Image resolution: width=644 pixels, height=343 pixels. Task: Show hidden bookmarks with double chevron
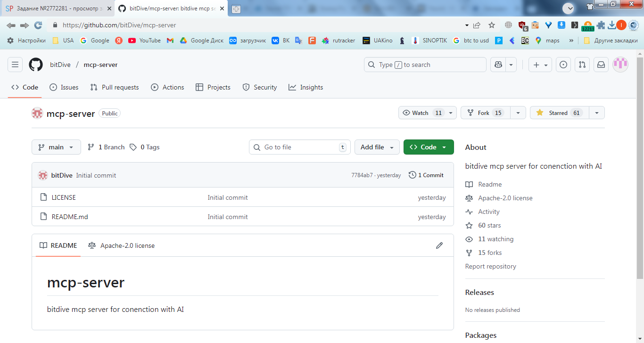(571, 41)
